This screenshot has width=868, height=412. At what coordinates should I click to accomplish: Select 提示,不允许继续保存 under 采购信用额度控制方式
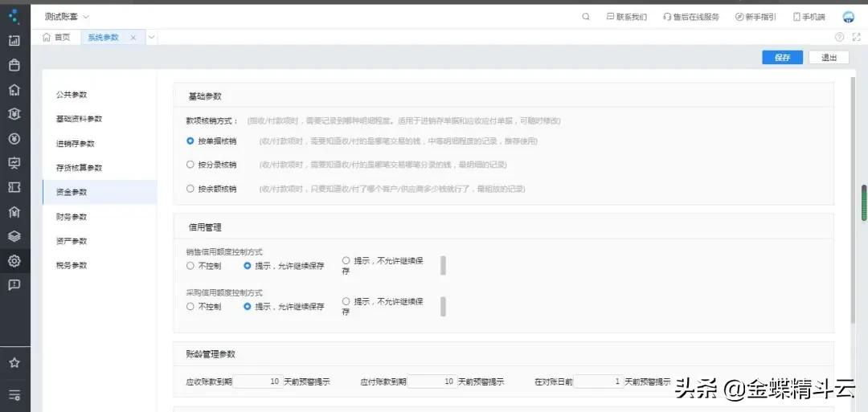346,301
